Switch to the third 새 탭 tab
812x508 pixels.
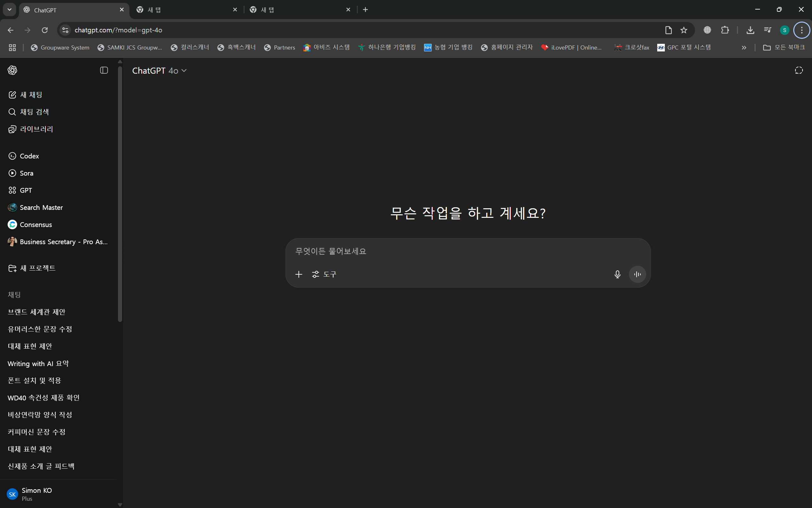click(300, 10)
